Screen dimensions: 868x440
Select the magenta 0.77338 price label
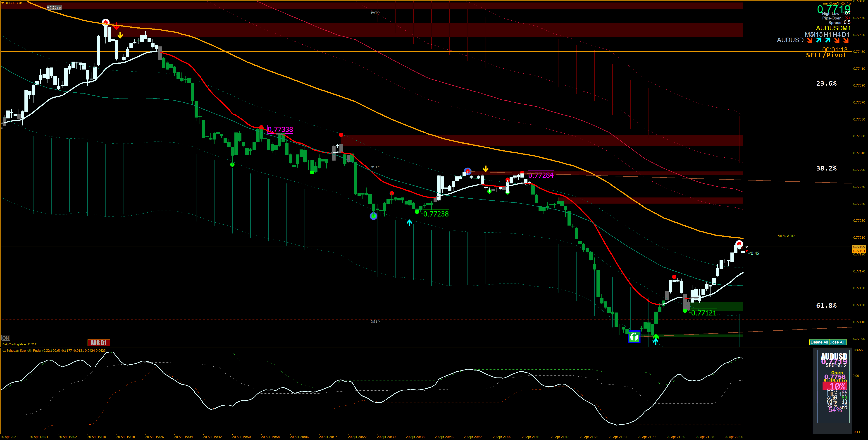click(x=280, y=130)
